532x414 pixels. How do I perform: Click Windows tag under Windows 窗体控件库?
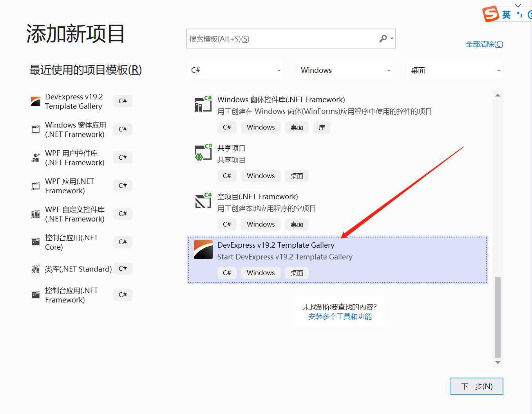click(261, 128)
